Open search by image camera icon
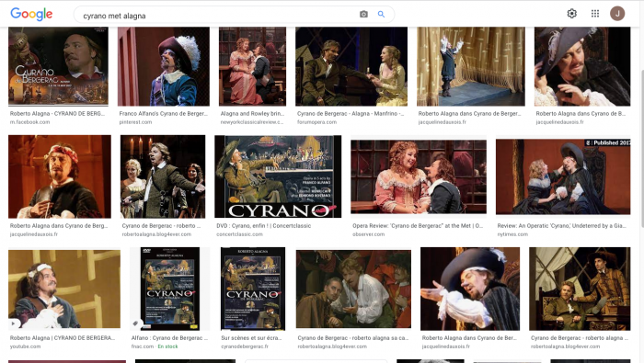Image resolution: width=644 pixels, height=363 pixels. pyautogui.click(x=364, y=15)
